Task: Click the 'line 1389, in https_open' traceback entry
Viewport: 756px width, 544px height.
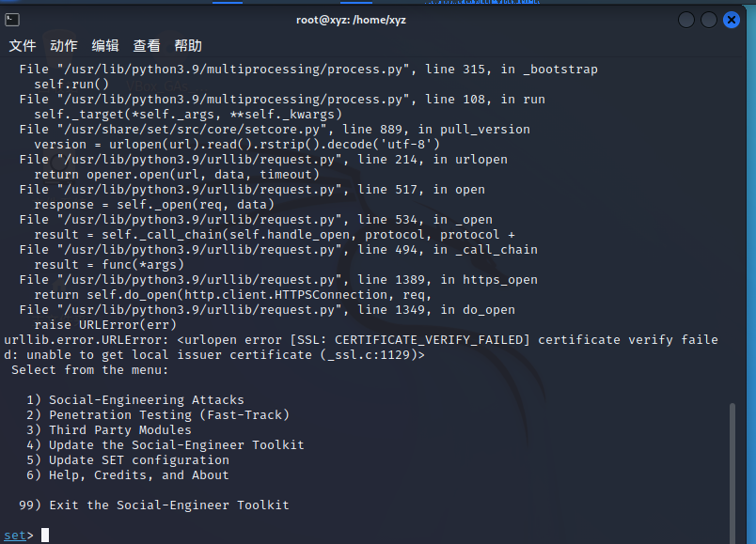Action: coord(278,279)
